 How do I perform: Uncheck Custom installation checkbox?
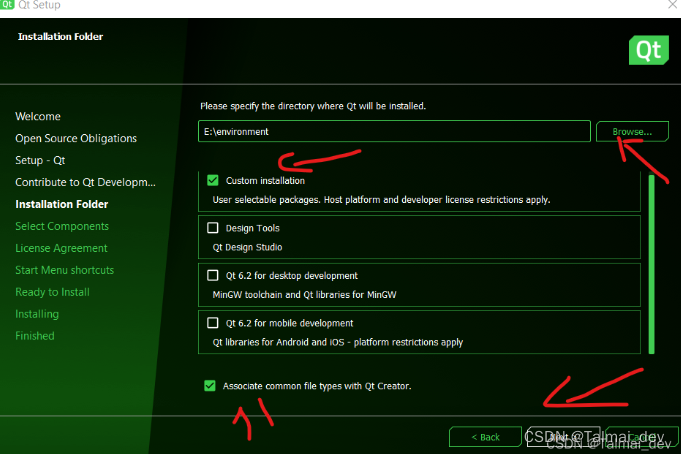pos(213,180)
